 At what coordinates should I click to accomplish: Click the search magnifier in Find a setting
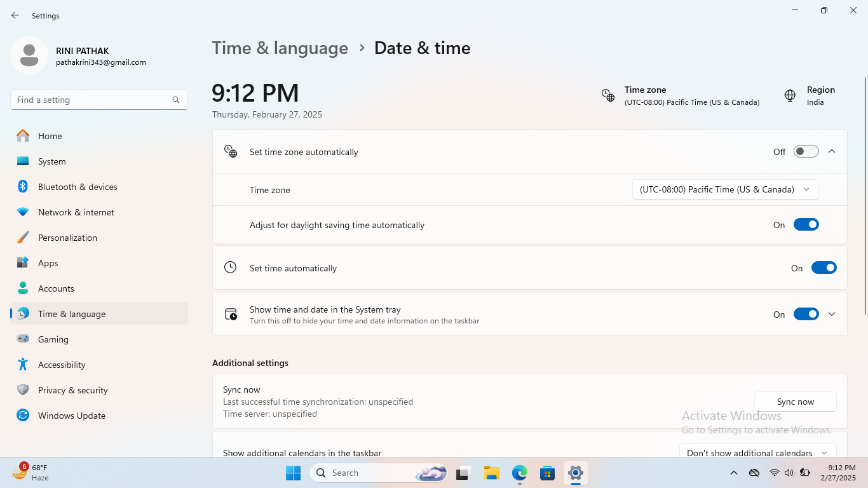pos(176,100)
